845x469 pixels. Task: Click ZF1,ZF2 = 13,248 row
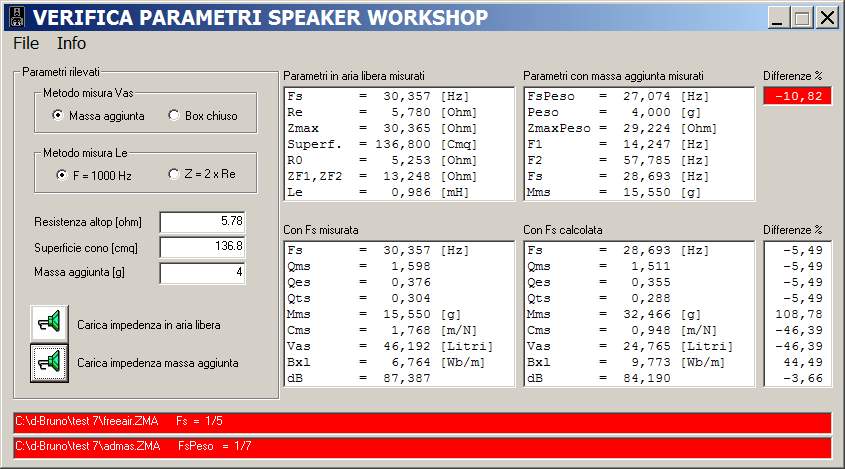[x=382, y=176]
